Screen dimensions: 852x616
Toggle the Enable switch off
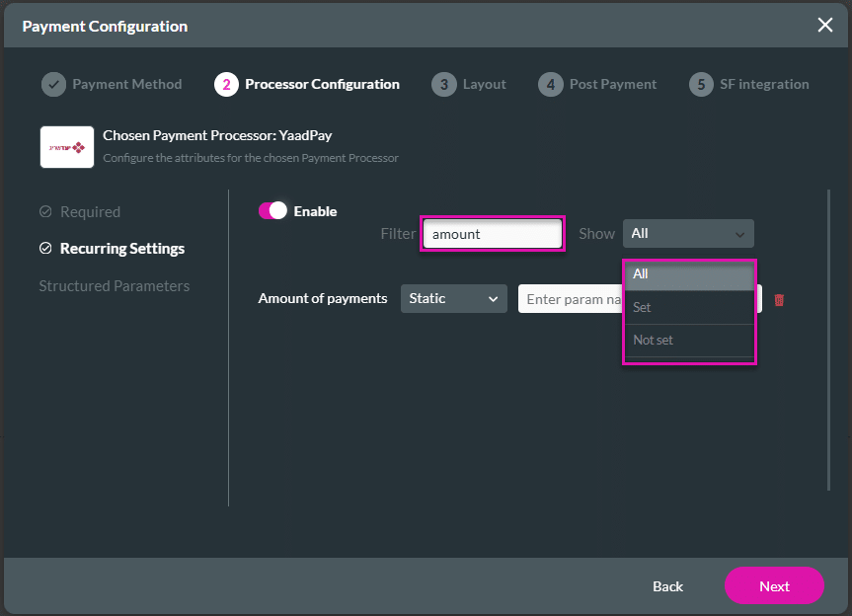[x=272, y=211]
